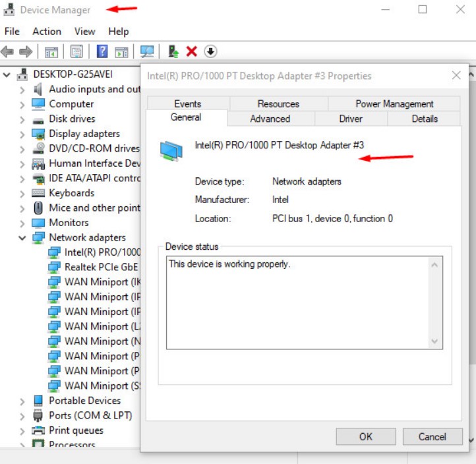This screenshot has height=464, width=476.
Task: Go forward with the toolbar Forward arrow
Action: coord(26,51)
